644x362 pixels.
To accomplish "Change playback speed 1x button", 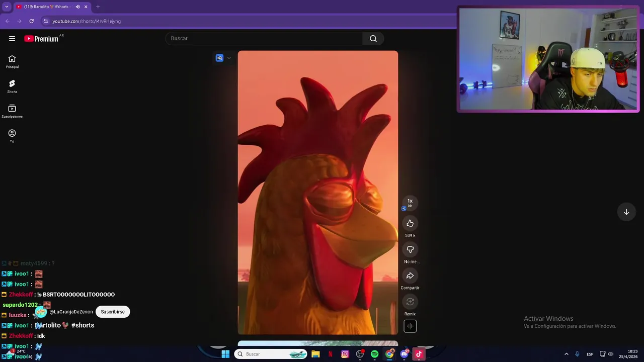I will click(x=410, y=203).
